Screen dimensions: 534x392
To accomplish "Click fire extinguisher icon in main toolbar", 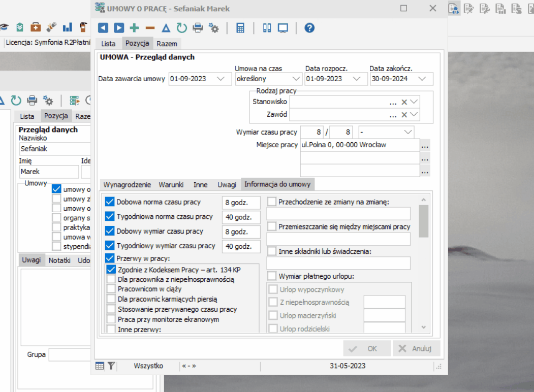I will tap(83, 27).
